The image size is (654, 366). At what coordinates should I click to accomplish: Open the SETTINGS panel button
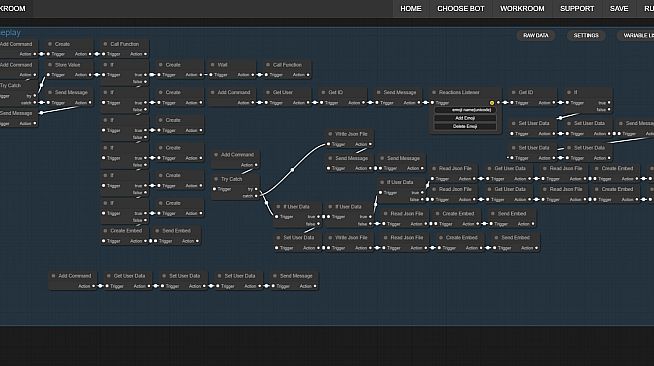(586, 35)
